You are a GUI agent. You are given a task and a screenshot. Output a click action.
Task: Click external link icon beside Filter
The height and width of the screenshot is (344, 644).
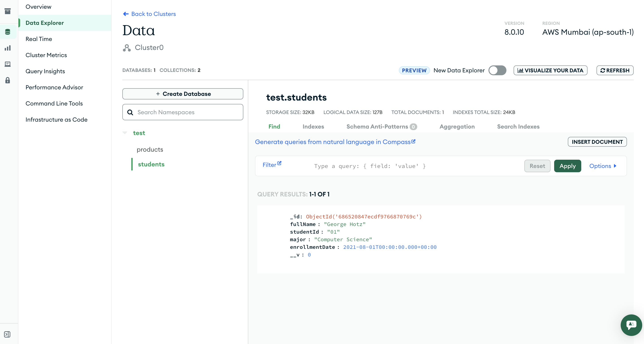point(279,163)
